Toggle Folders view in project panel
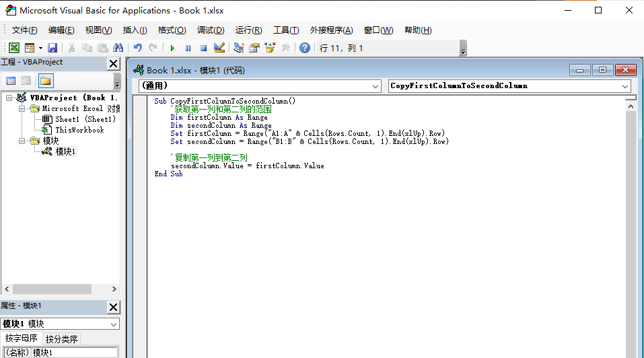Viewport: 644px width, 358px height. [46, 81]
